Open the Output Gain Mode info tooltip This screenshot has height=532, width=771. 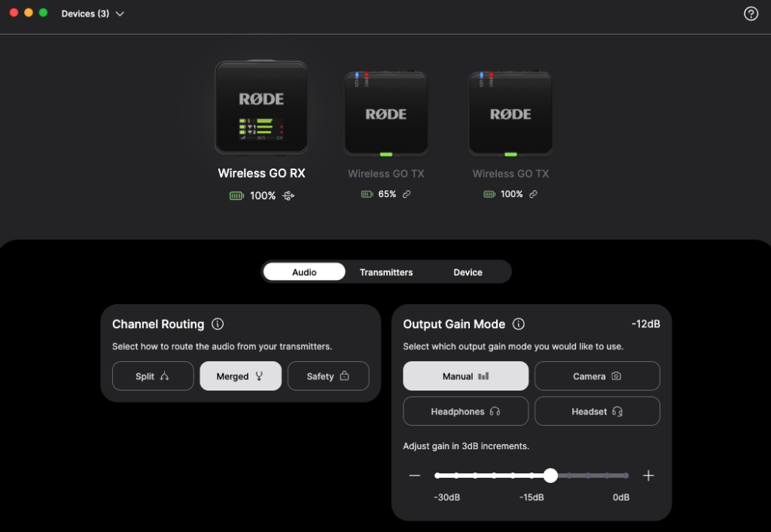tap(518, 324)
